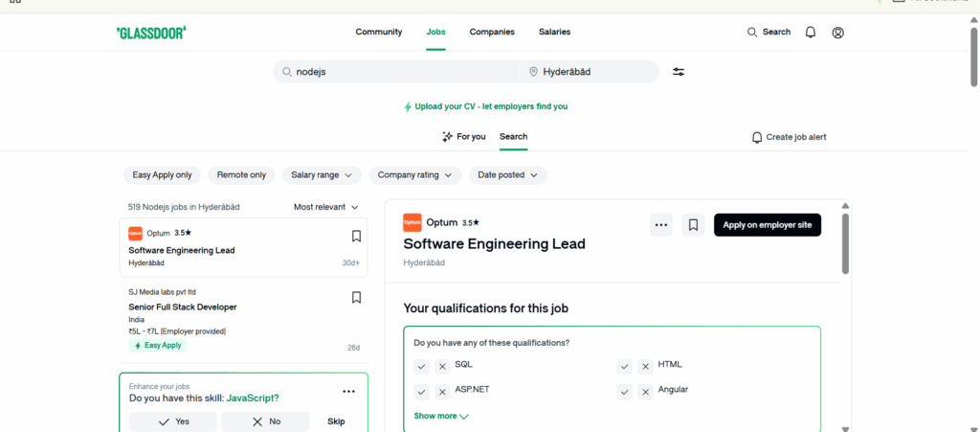Click Apply on employer site button
This screenshot has width=980, height=432.
tap(767, 225)
